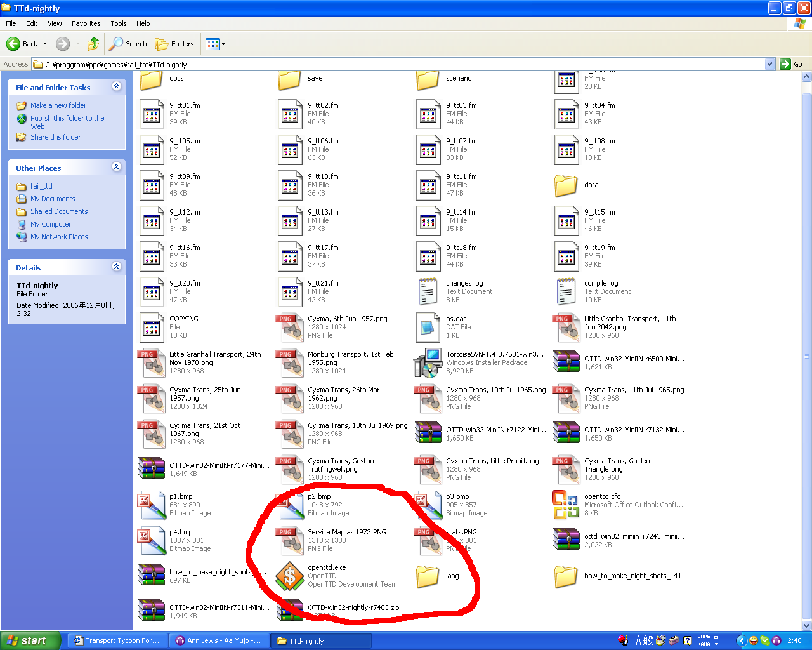The height and width of the screenshot is (650, 812).
Task: Select the TortoiseSVN installer package icon
Action: tap(429, 363)
